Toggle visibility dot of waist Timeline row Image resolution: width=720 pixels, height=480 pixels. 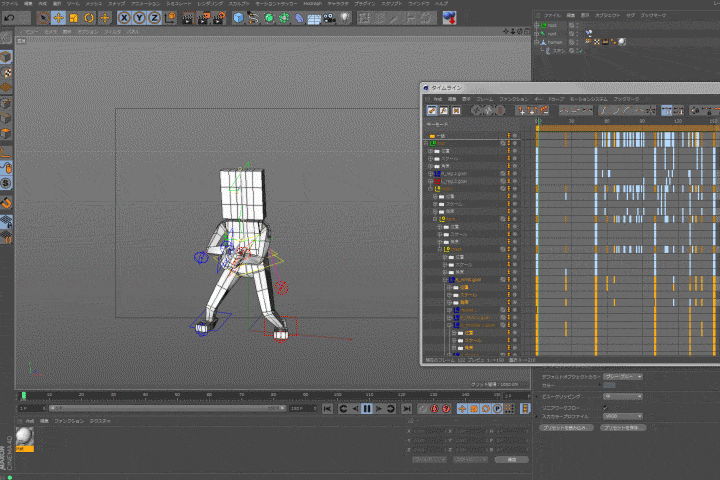pyautogui.click(x=515, y=189)
